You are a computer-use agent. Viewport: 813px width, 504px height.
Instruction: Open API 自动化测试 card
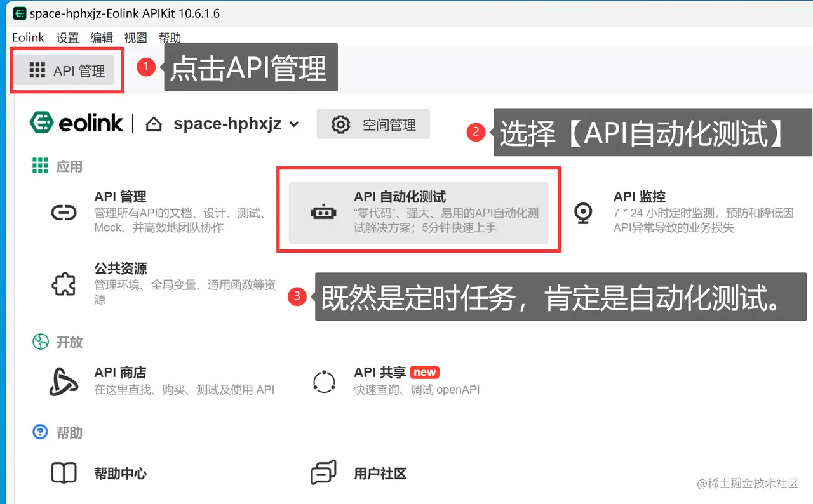point(419,213)
